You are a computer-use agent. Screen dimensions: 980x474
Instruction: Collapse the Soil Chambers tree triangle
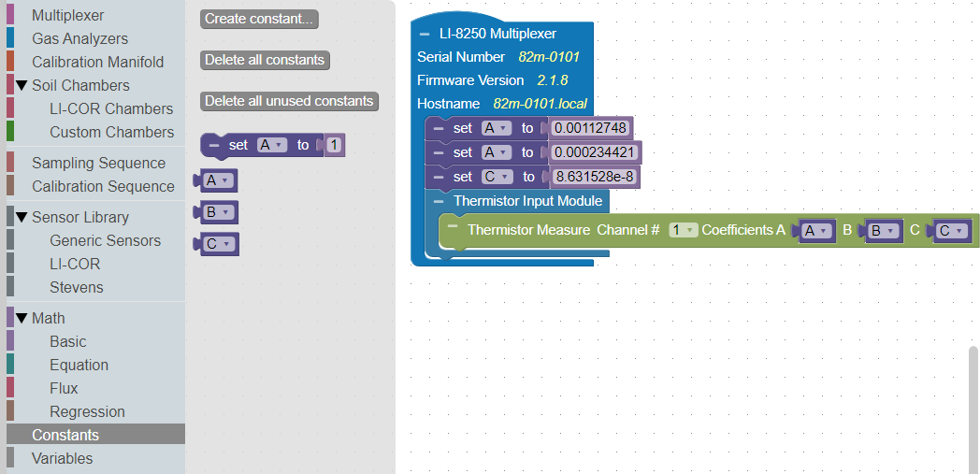[22, 86]
